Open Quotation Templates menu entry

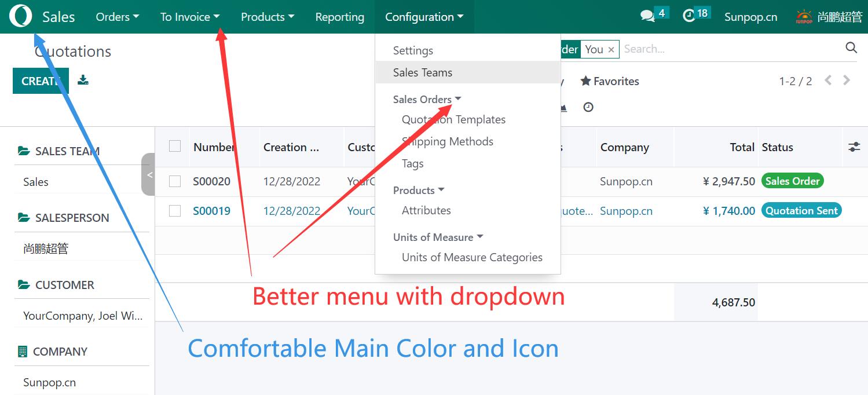(453, 119)
